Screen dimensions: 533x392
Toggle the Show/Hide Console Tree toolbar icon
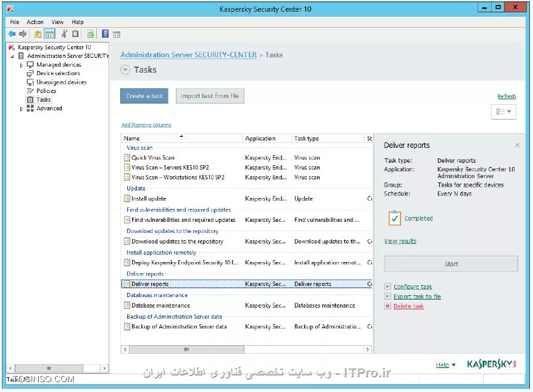pyautogui.click(x=49, y=34)
